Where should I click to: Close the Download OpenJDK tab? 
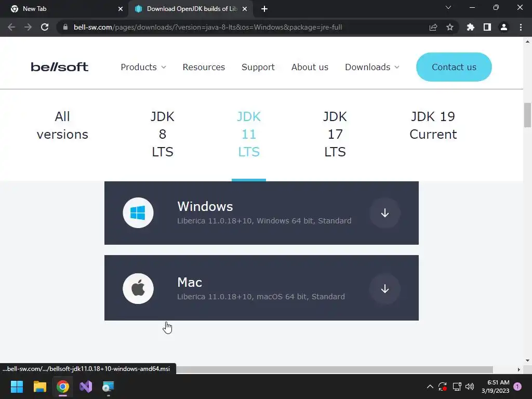click(x=245, y=9)
